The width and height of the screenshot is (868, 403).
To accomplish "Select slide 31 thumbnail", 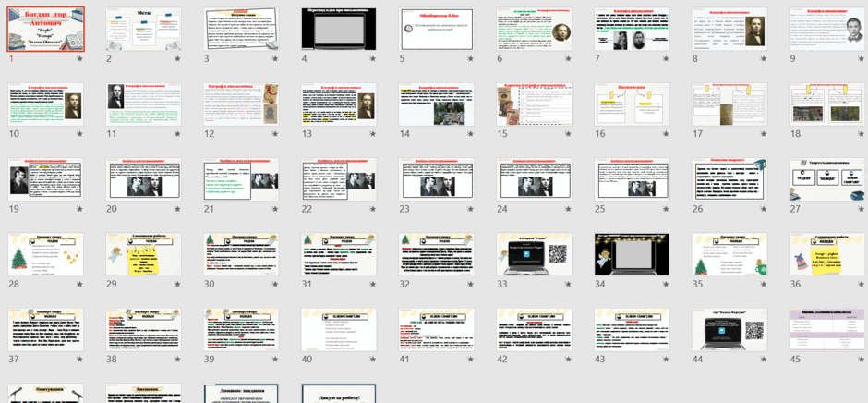I will [x=339, y=254].
